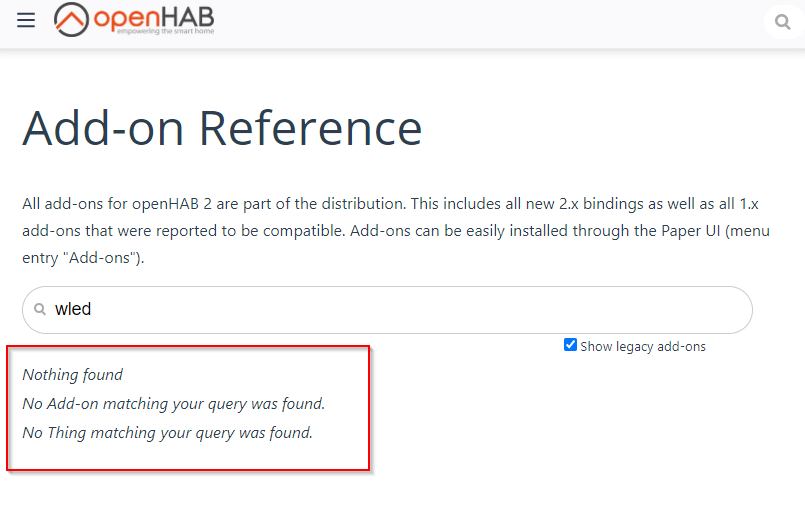The width and height of the screenshot is (805, 505).
Task: Click the "Nothing found" message
Action: click(72, 375)
